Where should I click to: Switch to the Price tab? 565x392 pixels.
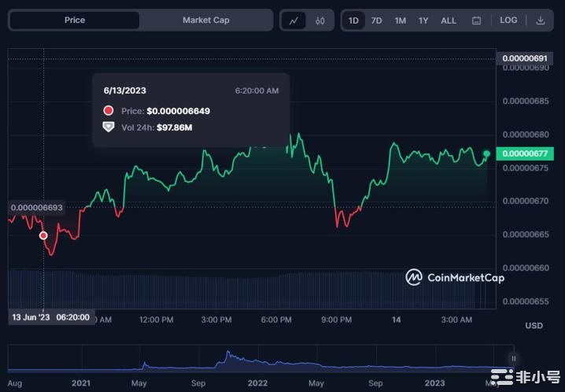pyautogui.click(x=75, y=20)
